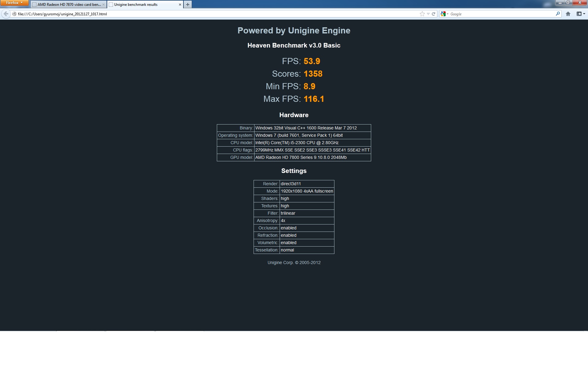This screenshot has width=588, height=368.
Task: Click the Occlusion enabled value
Action: [x=307, y=228]
